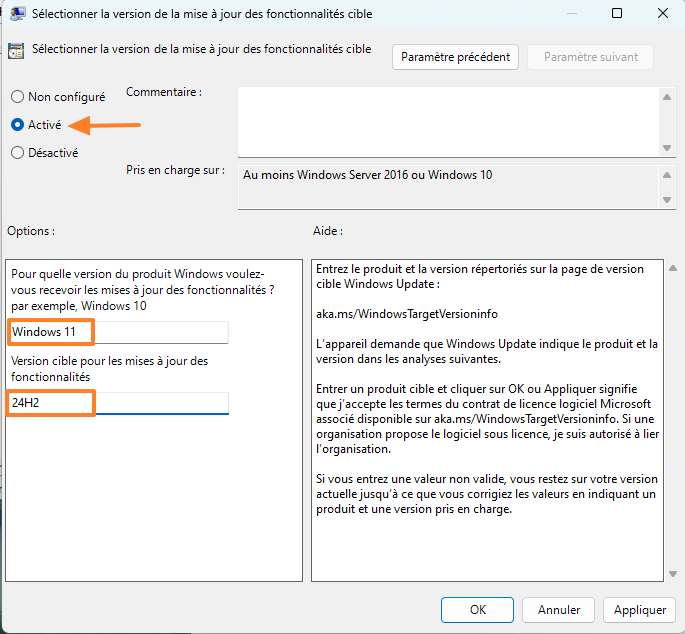685x634 pixels.
Task: Click the Paramètre précédent button
Action: [455, 57]
